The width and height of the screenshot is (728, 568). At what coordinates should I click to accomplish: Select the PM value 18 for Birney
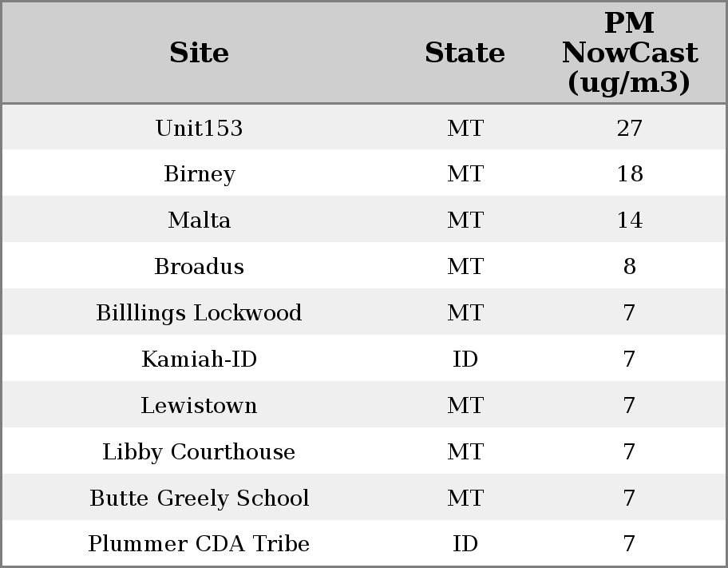tap(629, 174)
